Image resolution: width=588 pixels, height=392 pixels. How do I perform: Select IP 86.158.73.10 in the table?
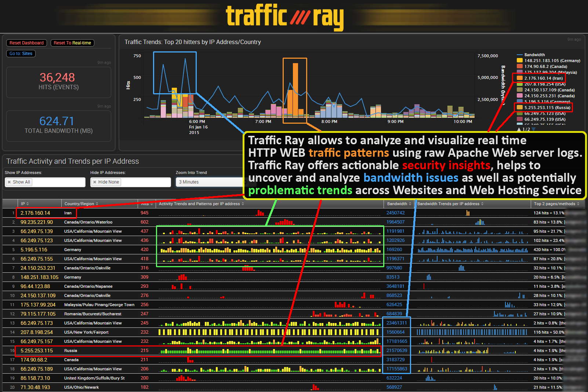tap(35, 378)
